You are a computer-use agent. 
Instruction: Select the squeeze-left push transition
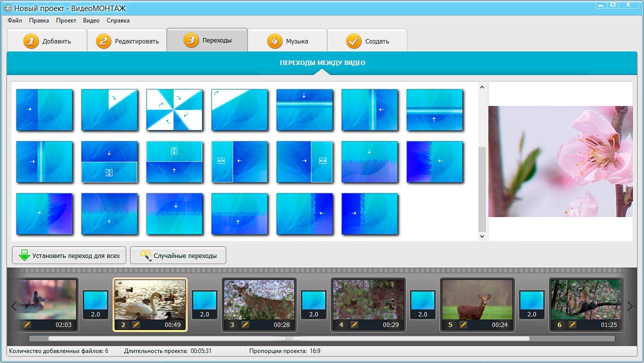pyautogui.click(x=240, y=162)
